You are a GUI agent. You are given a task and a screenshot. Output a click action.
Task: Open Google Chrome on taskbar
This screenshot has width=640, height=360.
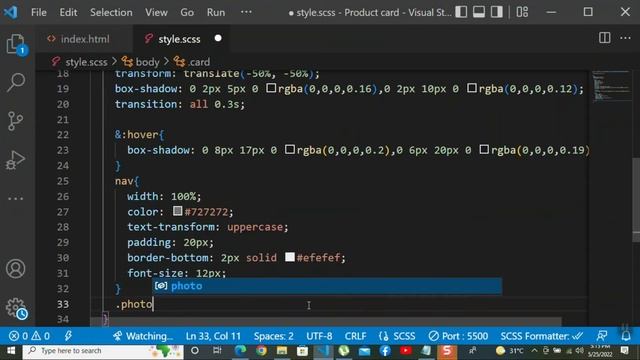(261, 351)
